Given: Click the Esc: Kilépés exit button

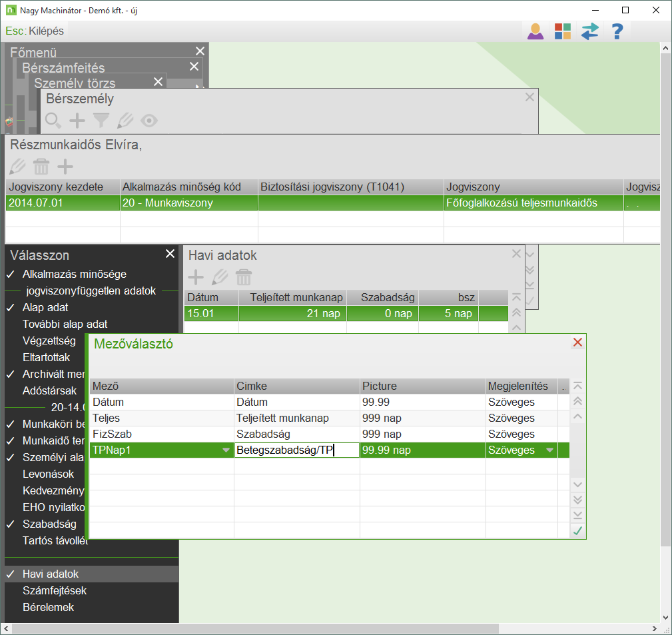Looking at the screenshot, I should [35, 31].
